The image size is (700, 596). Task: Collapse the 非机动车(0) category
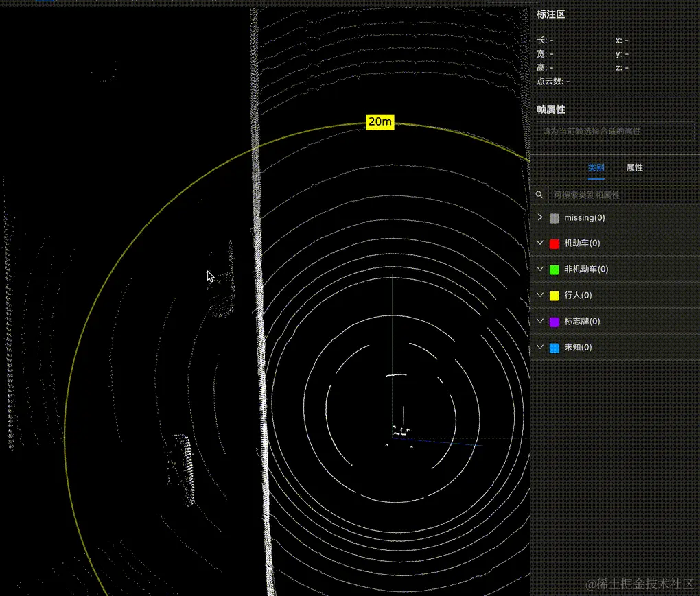coord(539,269)
